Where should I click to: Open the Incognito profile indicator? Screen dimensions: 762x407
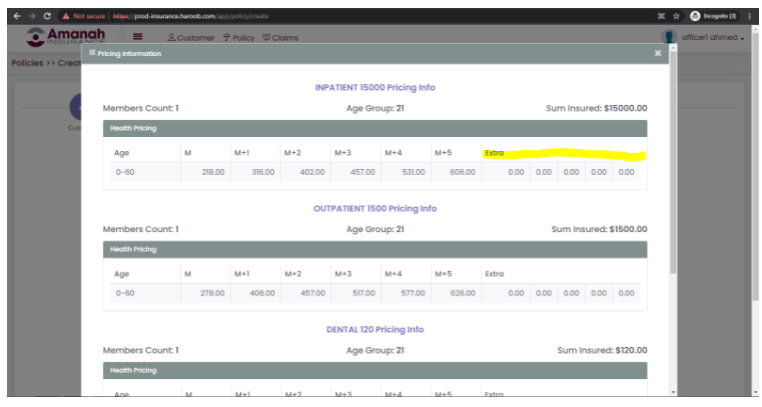coord(713,16)
